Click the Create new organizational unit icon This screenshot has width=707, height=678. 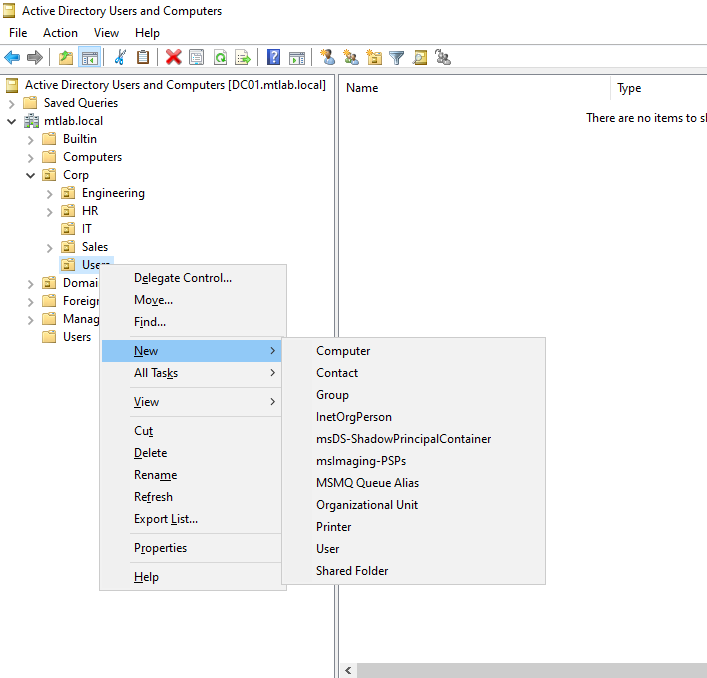tap(374, 58)
